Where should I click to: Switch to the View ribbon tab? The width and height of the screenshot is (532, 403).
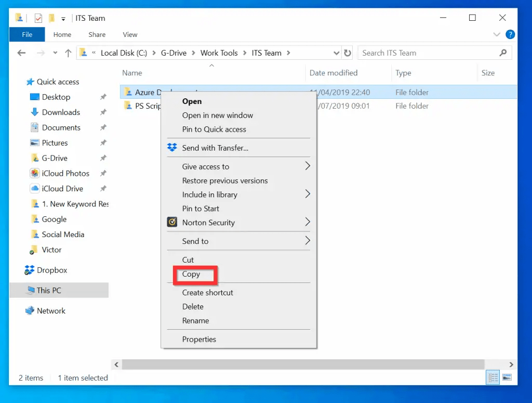pos(130,34)
